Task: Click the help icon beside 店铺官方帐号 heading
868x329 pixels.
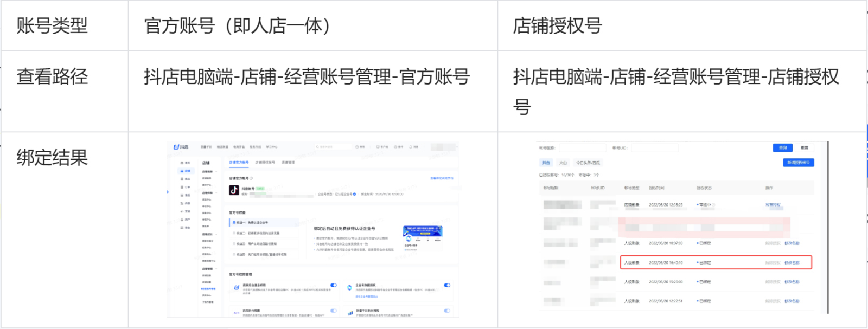Action: coord(251,178)
